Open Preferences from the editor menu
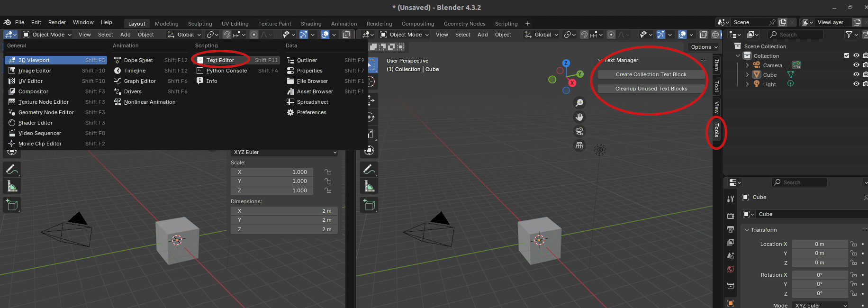 (325, 112)
